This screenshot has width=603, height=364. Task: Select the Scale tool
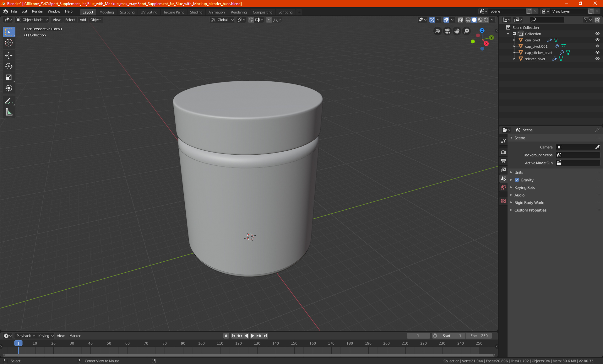click(x=9, y=77)
